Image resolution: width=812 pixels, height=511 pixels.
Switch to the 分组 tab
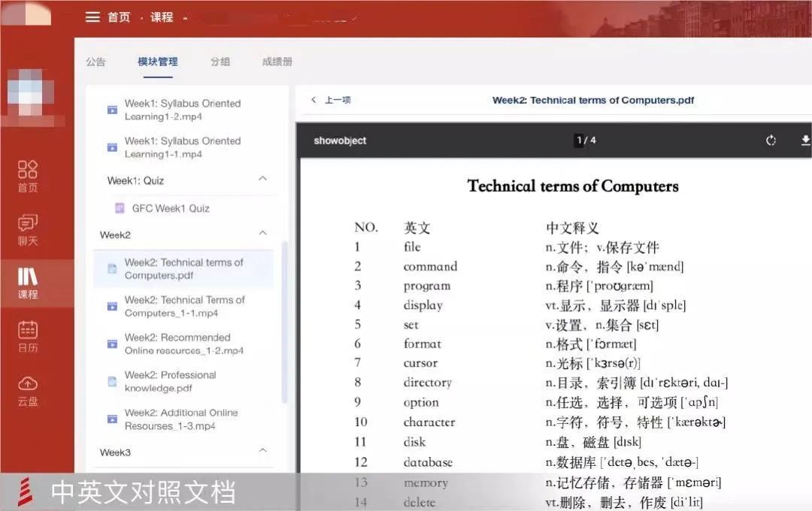pyautogui.click(x=220, y=62)
